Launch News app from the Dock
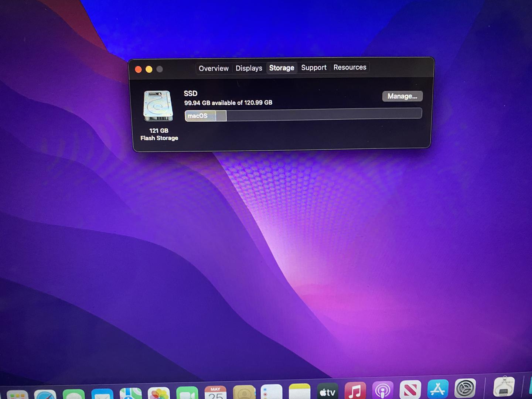 click(410, 389)
